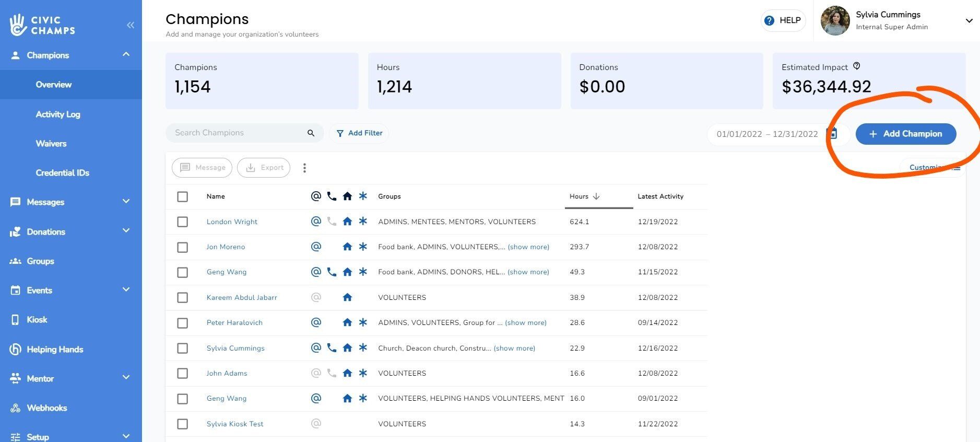
Task: Expand the Messages sidebar section
Action: pyautogui.click(x=126, y=202)
